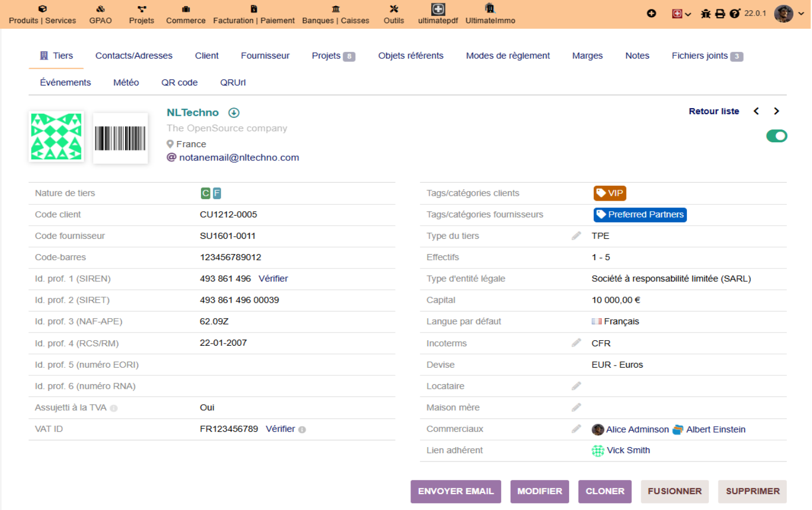The width and height of the screenshot is (812, 510).
Task: Click the ultimatepdf module icon
Action: pyautogui.click(x=438, y=9)
